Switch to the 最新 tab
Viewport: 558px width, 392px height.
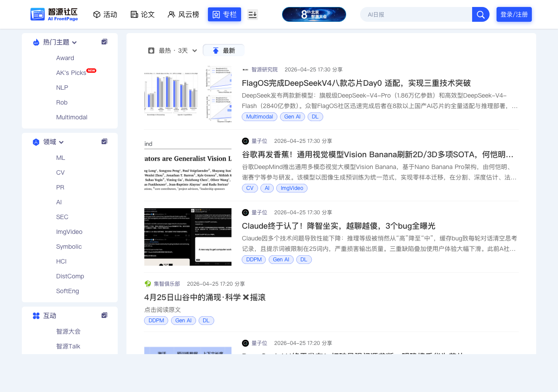(x=224, y=50)
